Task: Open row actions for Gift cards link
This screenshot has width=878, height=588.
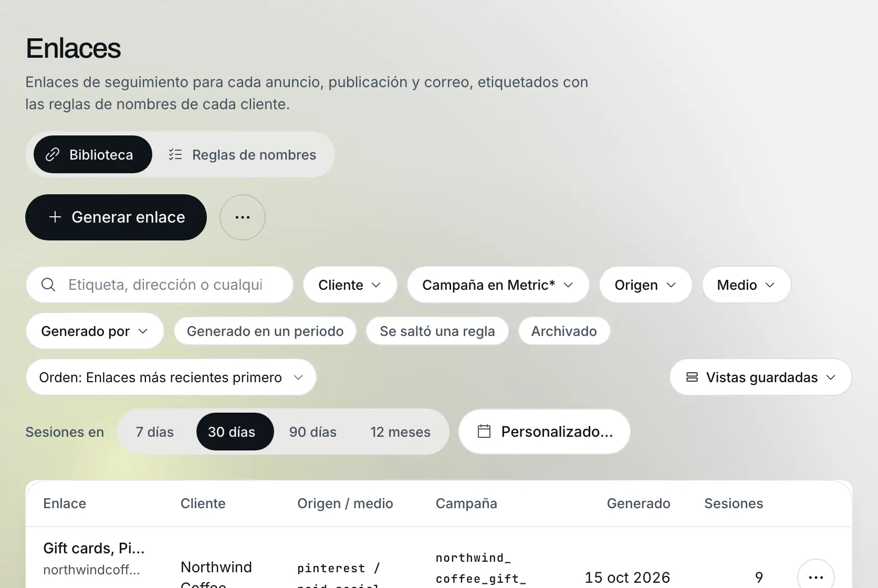Action: [x=816, y=577]
